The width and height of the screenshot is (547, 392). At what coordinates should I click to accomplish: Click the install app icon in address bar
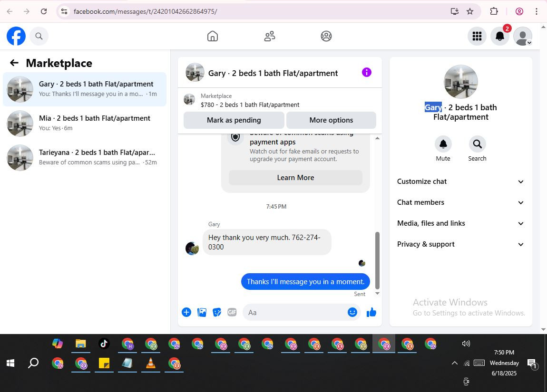point(454,11)
